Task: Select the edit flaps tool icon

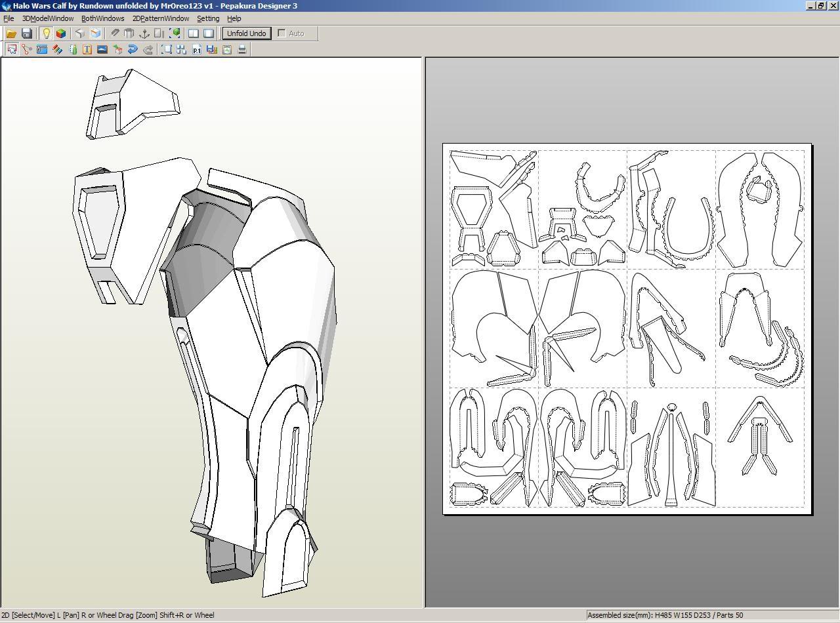Action: pyautogui.click(x=42, y=49)
